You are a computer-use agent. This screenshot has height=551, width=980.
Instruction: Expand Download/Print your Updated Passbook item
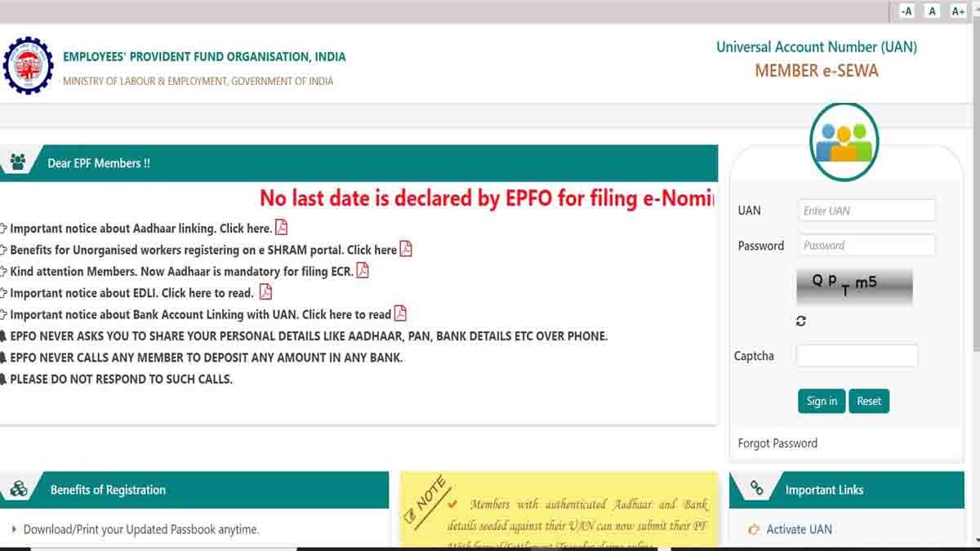coord(140,529)
